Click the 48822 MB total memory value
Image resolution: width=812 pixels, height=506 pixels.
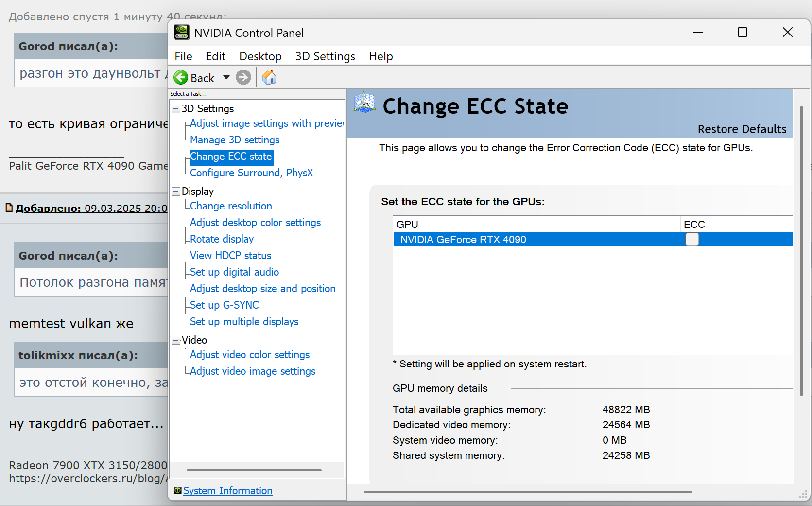626,410
